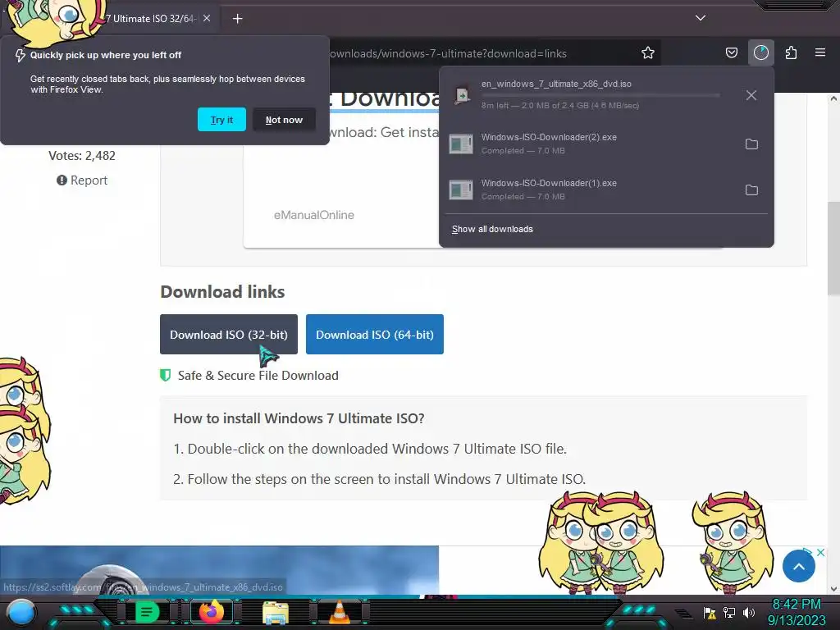
Task: Expand the list all tabs chevron
Action: (701, 18)
